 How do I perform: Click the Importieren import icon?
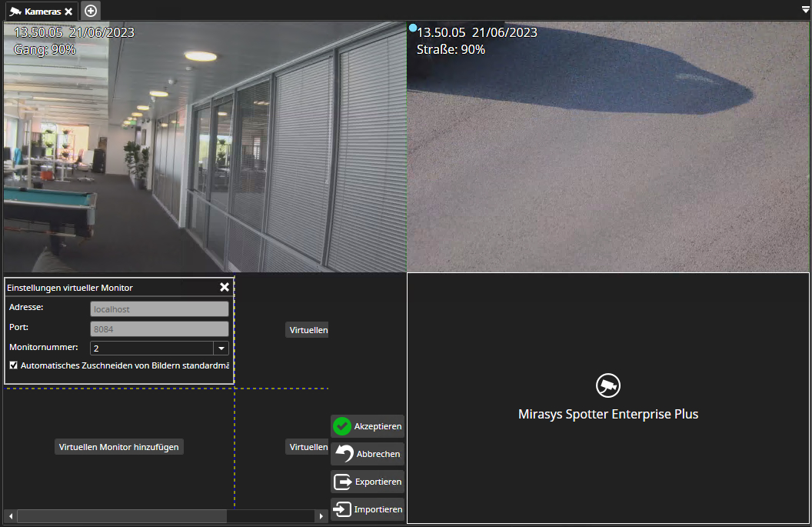point(344,509)
